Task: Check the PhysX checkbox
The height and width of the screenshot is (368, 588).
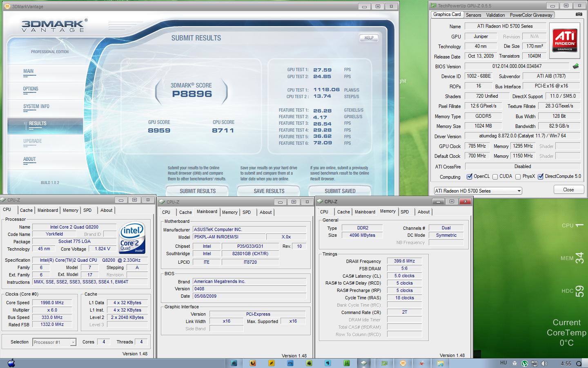Action: 518,177
